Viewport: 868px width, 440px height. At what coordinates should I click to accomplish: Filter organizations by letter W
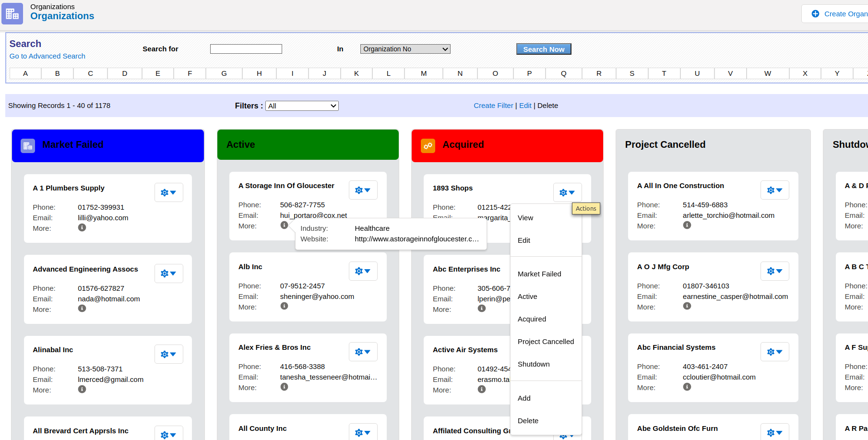(x=768, y=73)
